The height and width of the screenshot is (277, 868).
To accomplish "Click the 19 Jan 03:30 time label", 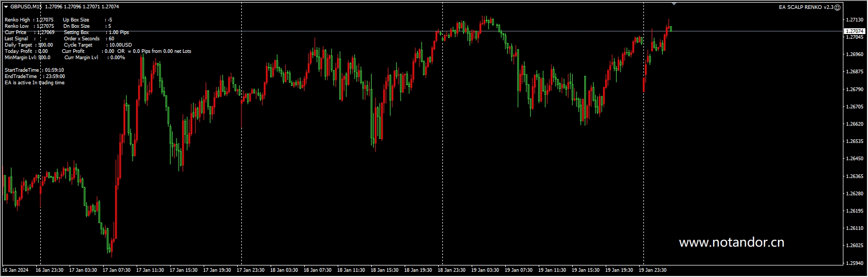I will click(485, 270).
